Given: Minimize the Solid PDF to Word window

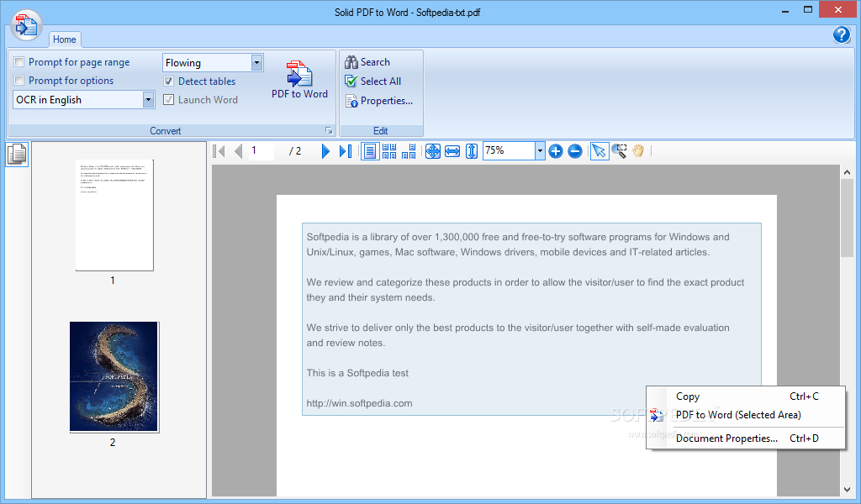Looking at the screenshot, I should click(x=785, y=10).
